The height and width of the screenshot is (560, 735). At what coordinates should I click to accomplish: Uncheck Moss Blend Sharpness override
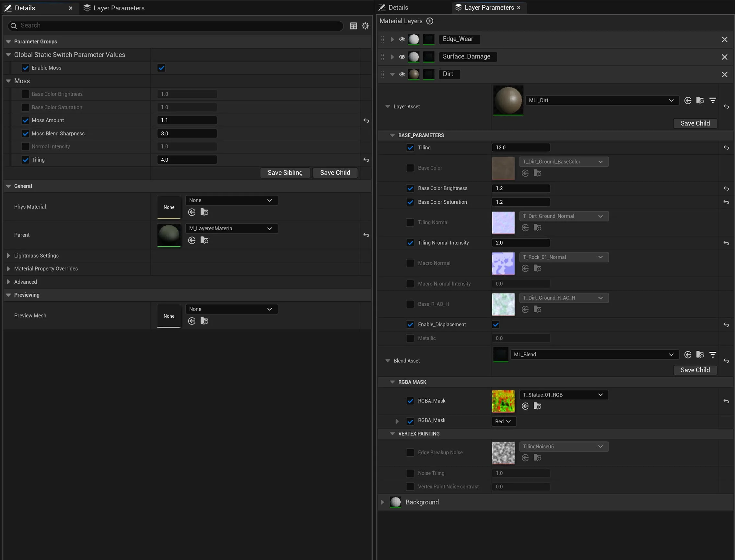point(25,133)
